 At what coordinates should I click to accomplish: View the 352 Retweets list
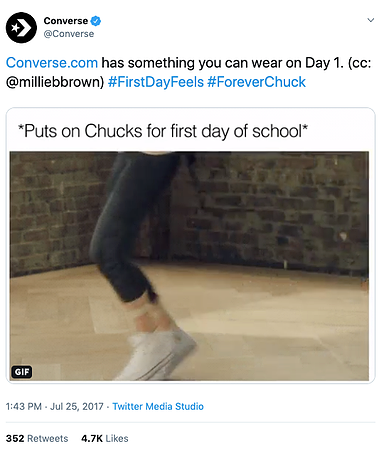(x=37, y=438)
